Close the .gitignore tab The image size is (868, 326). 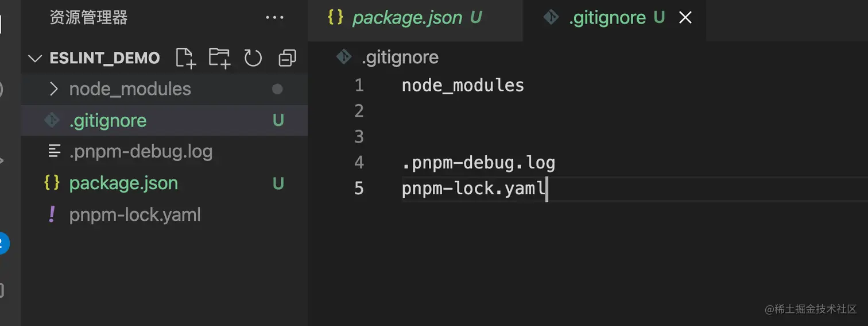coord(685,18)
